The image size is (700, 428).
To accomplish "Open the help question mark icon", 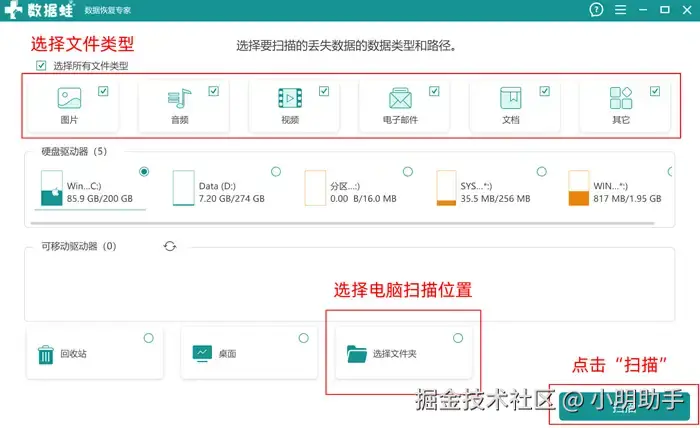I will 596,9.
